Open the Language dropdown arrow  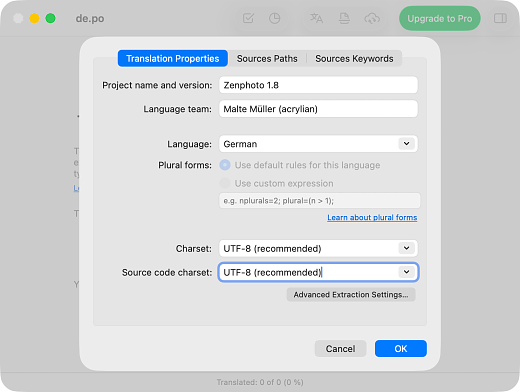pos(406,144)
